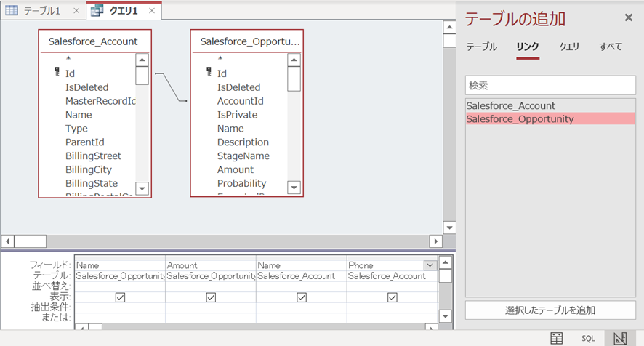
Task: Toggle the 表示 checkbox for the Opportunity Name column
Action: [x=120, y=297]
